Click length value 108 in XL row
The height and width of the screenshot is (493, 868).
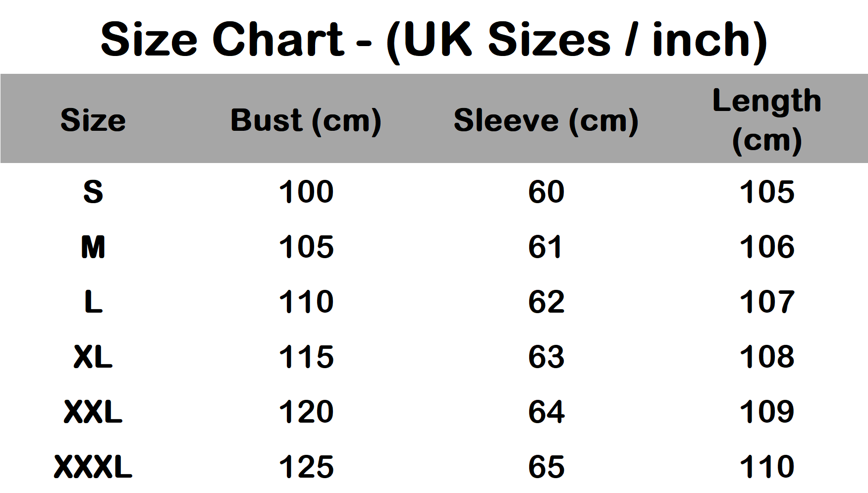point(766,357)
